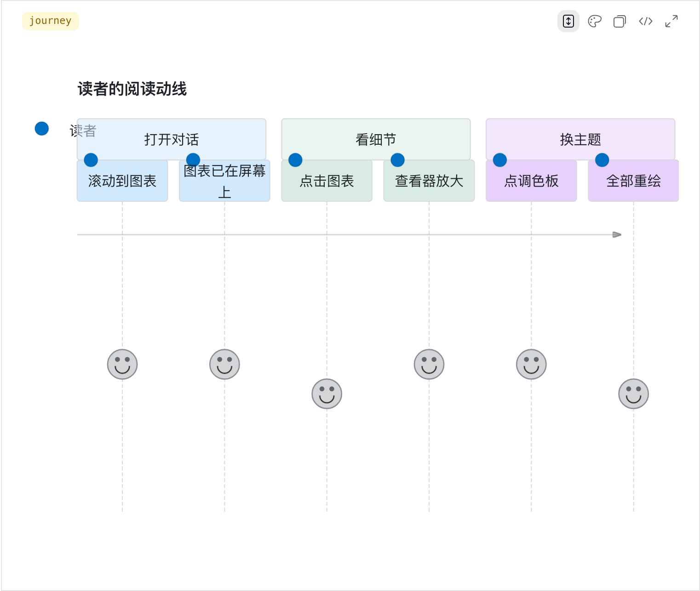Click the copy diagram icon
The width and height of the screenshot is (700, 591).
[x=620, y=21]
